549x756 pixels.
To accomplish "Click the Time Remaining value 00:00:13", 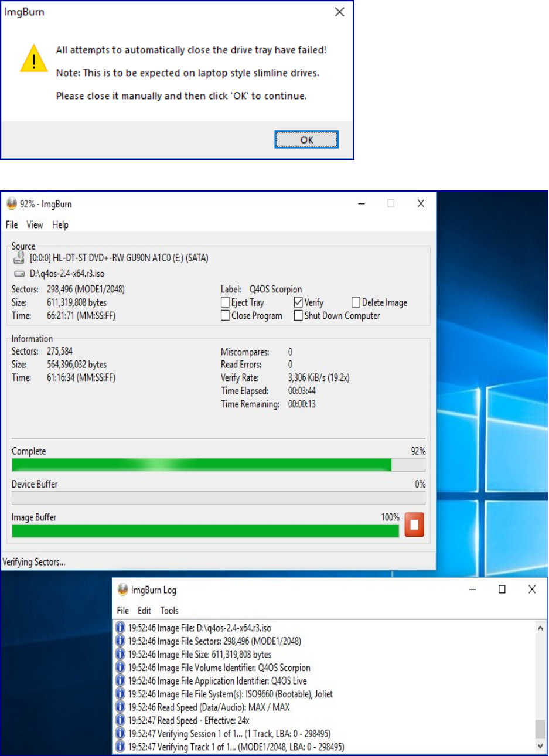I will pyautogui.click(x=302, y=404).
